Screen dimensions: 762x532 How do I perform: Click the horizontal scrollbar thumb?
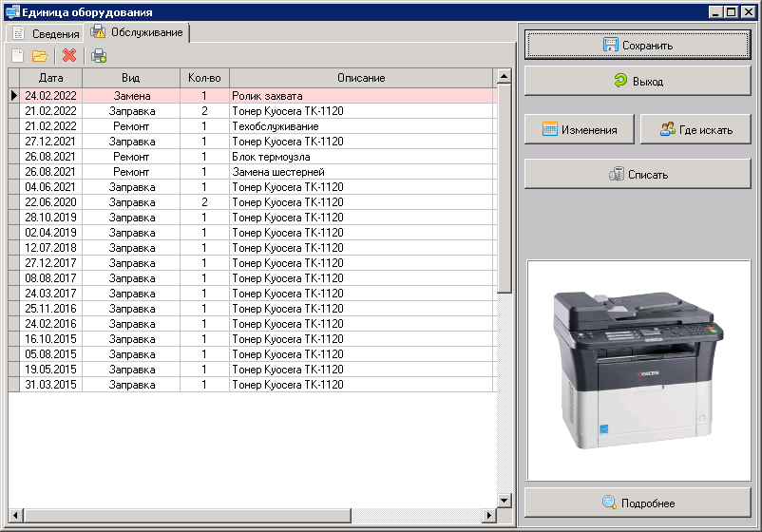(186, 515)
